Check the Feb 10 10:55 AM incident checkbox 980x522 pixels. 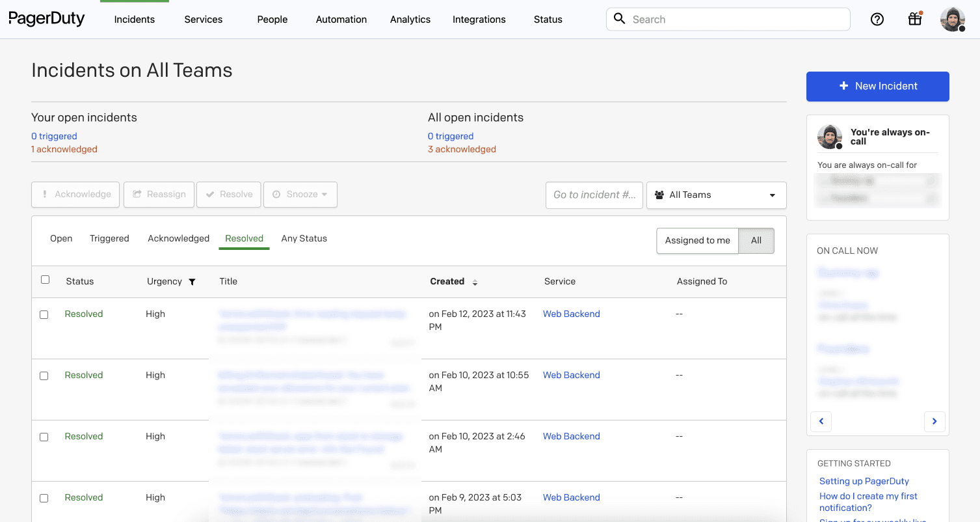tap(44, 376)
